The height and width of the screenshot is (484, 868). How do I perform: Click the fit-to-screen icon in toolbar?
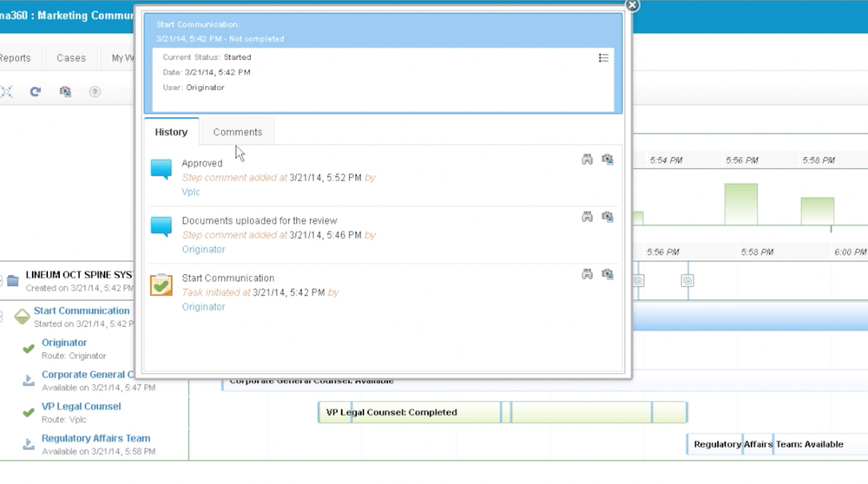pos(6,91)
